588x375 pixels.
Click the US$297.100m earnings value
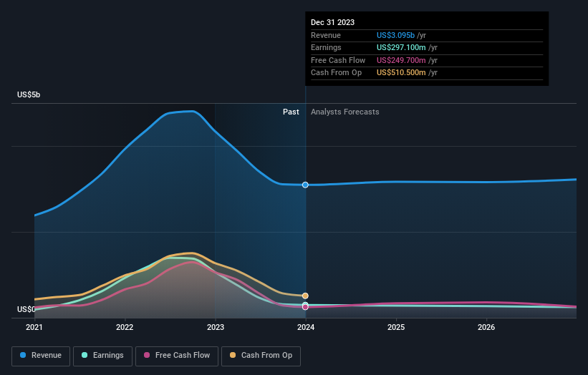tap(401, 47)
